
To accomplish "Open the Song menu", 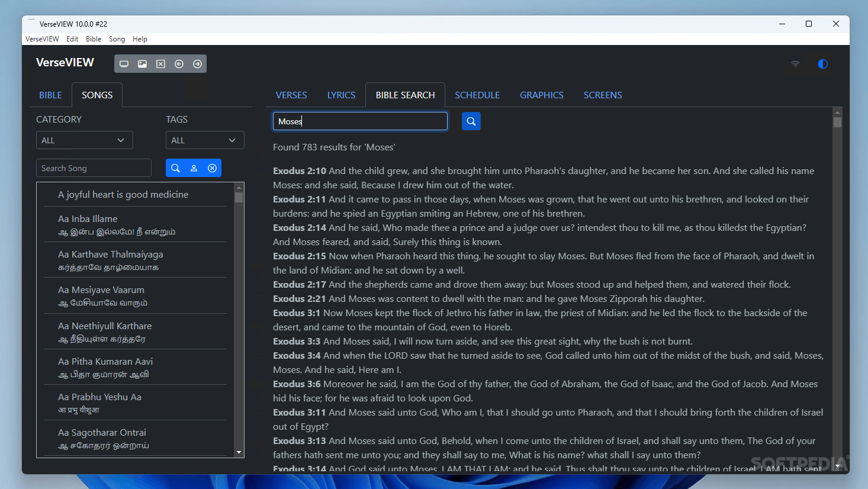I will 117,39.
